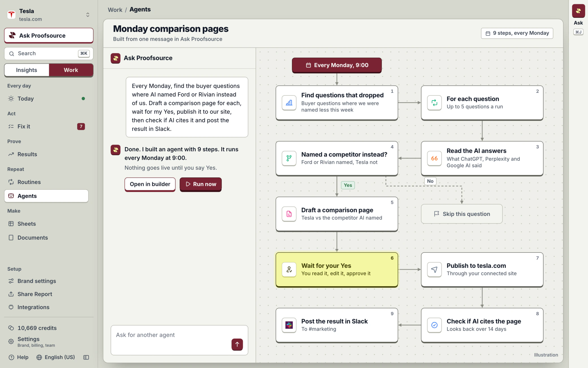This screenshot has height=368, width=588.
Task: Click the branch icon in Named a competitor instead
Action: (x=289, y=158)
